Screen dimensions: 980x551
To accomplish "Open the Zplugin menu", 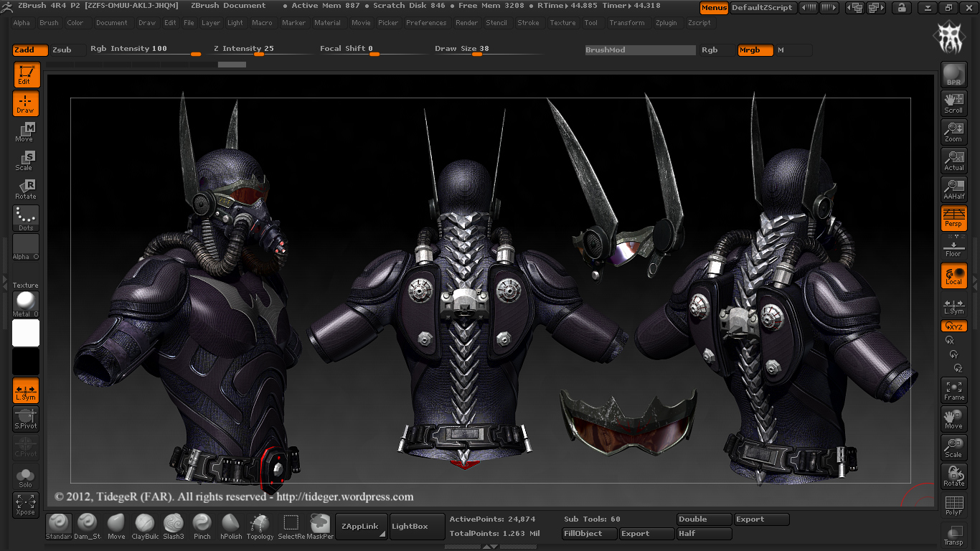I will point(666,23).
